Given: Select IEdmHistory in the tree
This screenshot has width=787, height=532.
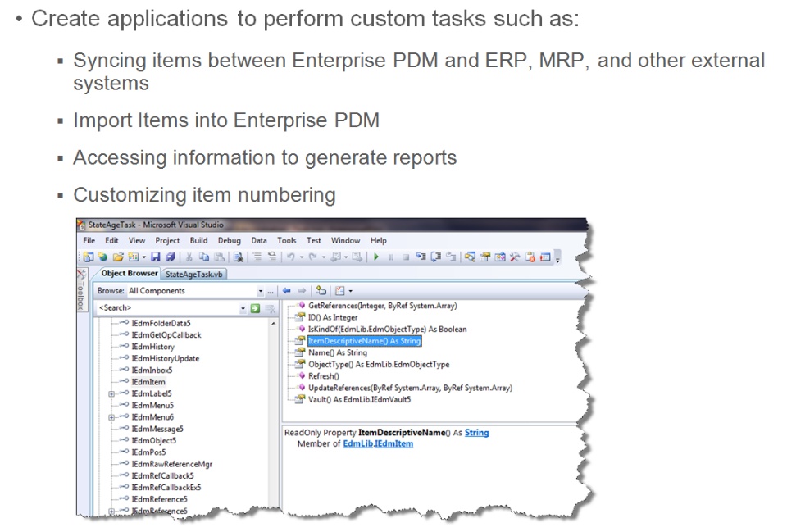Looking at the screenshot, I should tap(152, 347).
